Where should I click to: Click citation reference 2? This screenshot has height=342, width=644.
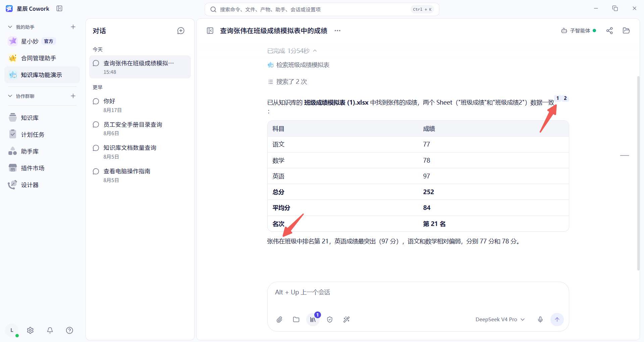[565, 98]
